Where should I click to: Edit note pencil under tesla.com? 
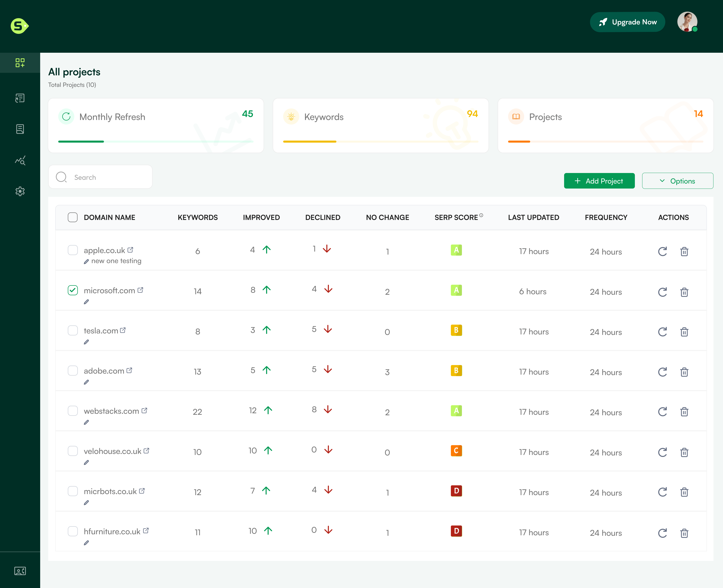coord(86,342)
